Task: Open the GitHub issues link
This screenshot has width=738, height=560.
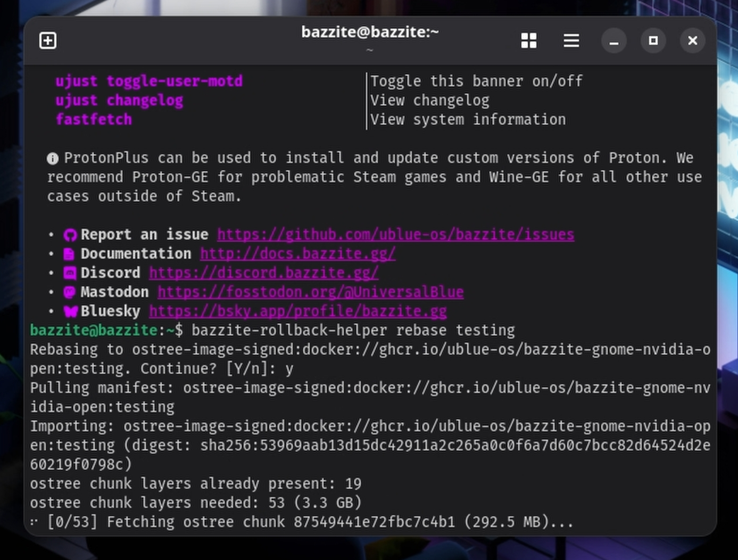Action: [396, 235]
